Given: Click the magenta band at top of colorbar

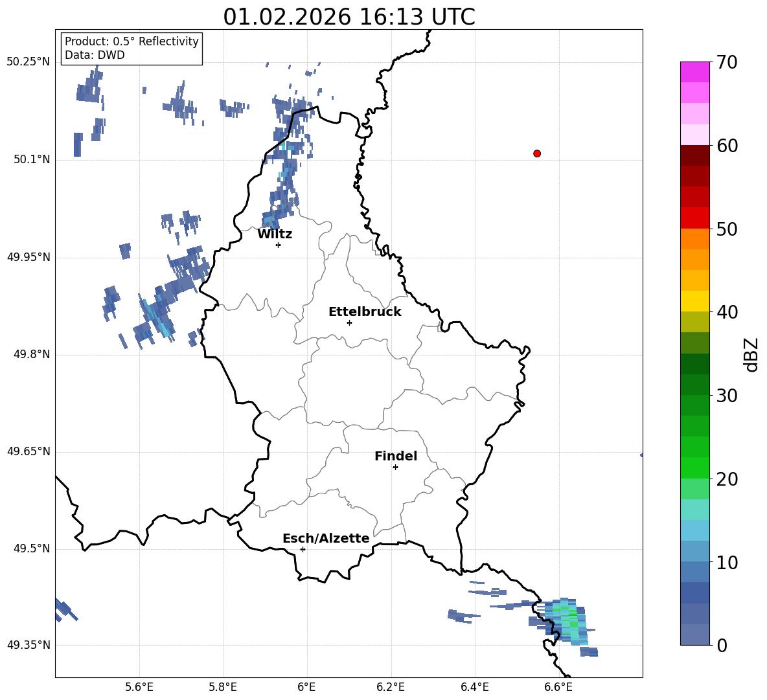Looking at the screenshot, I should pyautogui.click(x=694, y=73).
